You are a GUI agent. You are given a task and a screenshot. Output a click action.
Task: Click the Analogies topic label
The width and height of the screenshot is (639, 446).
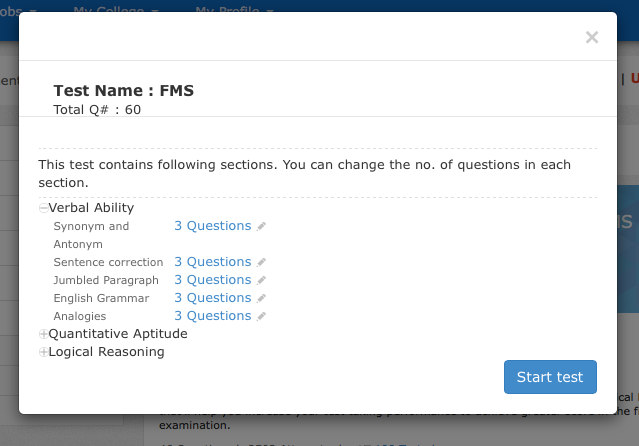coord(80,316)
